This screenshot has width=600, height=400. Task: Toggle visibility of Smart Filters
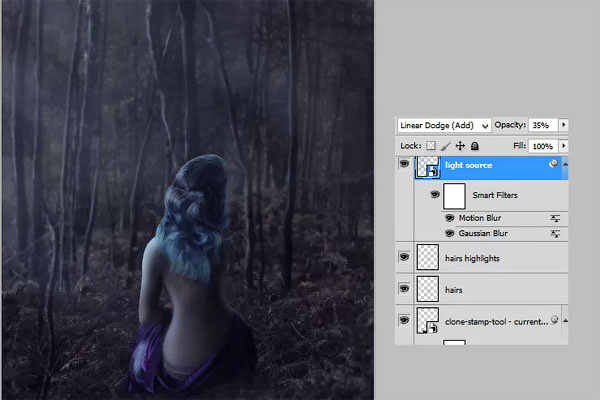coord(435,194)
